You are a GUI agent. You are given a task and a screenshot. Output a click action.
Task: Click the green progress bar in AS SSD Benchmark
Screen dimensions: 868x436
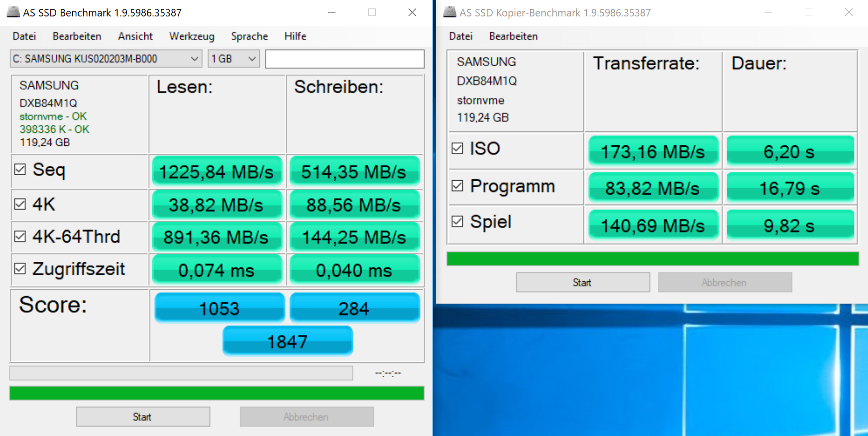217,393
